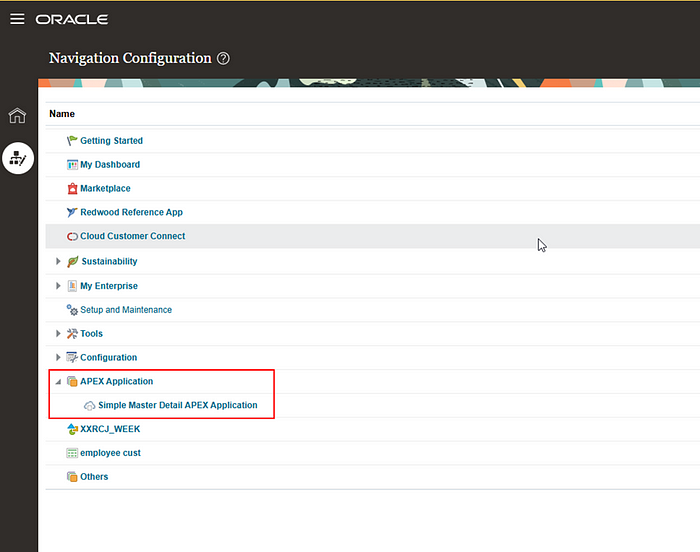Image resolution: width=700 pixels, height=552 pixels.
Task: Click the Others group icon
Action: click(72, 477)
